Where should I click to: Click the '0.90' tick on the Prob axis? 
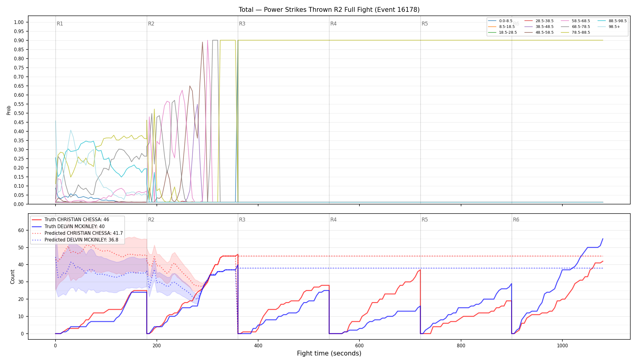(x=19, y=40)
